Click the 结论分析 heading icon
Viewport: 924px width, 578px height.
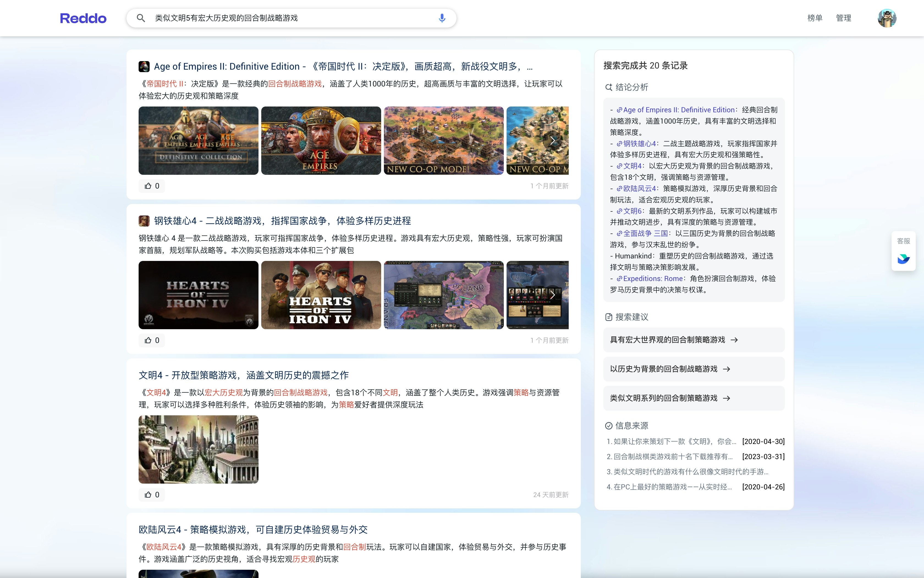click(609, 87)
